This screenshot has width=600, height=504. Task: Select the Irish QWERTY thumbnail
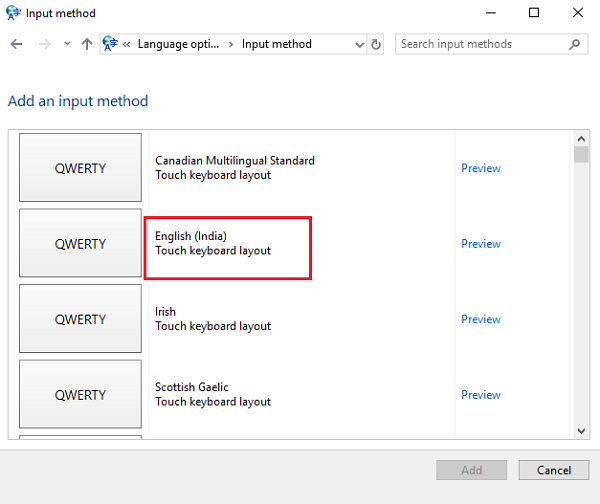click(x=80, y=319)
